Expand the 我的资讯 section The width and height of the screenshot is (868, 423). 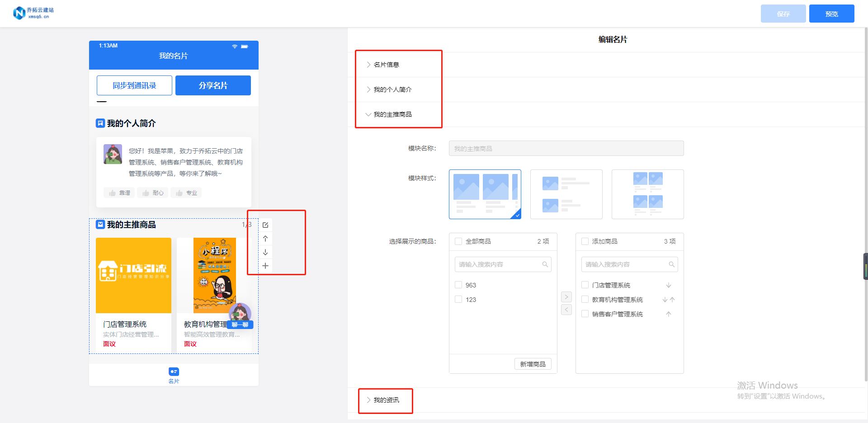click(x=607, y=400)
